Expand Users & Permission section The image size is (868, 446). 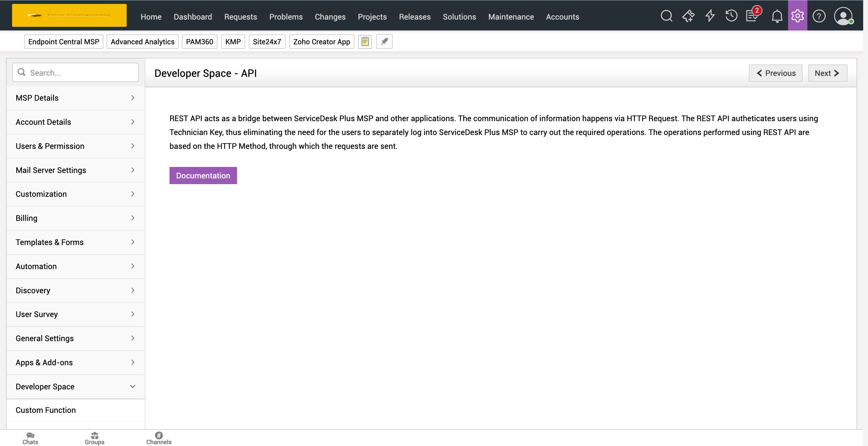tap(75, 146)
